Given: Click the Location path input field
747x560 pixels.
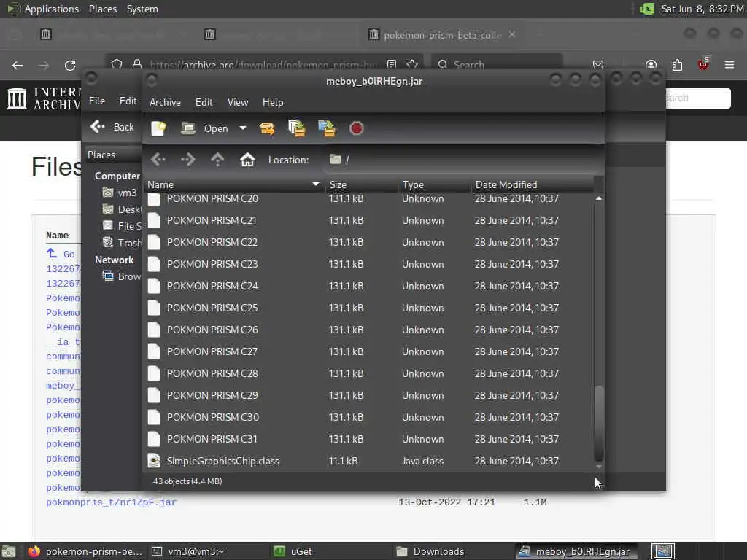Looking at the screenshot, I should [463, 160].
